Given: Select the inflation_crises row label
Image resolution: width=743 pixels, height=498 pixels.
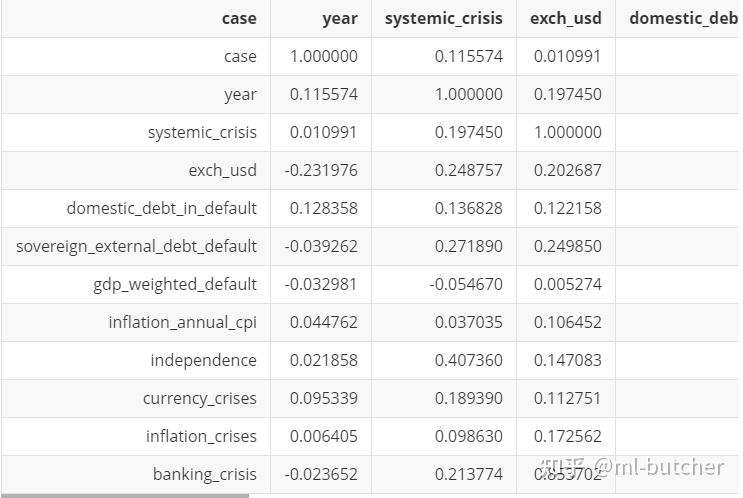Looking at the screenshot, I should [x=201, y=436].
